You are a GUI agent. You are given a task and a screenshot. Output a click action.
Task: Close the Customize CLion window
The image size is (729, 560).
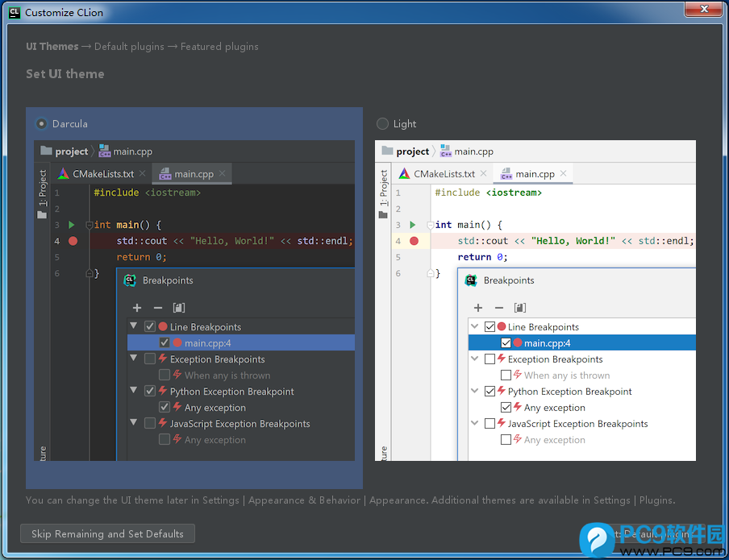(x=704, y=9)
